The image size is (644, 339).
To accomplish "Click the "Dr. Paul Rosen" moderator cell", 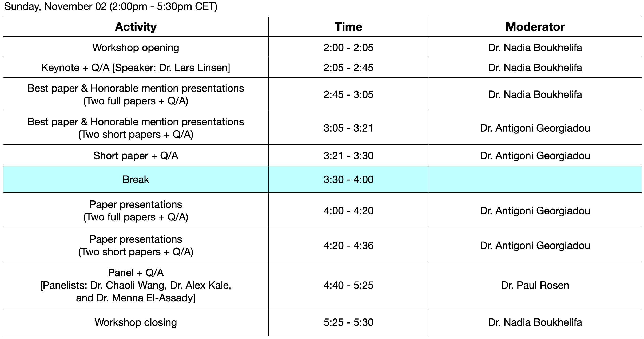I will pyautogui.click(x=535, y=285).
